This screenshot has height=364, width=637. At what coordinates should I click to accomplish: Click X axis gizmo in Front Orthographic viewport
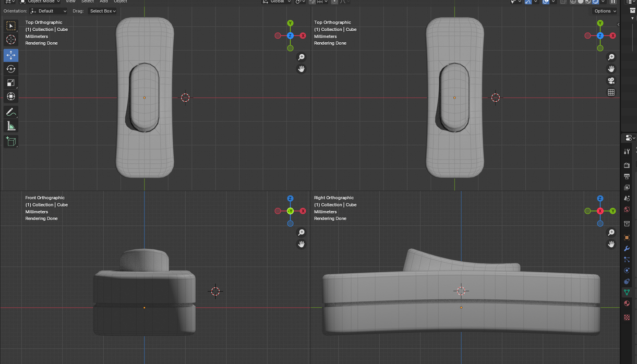(x=303, y=211)
